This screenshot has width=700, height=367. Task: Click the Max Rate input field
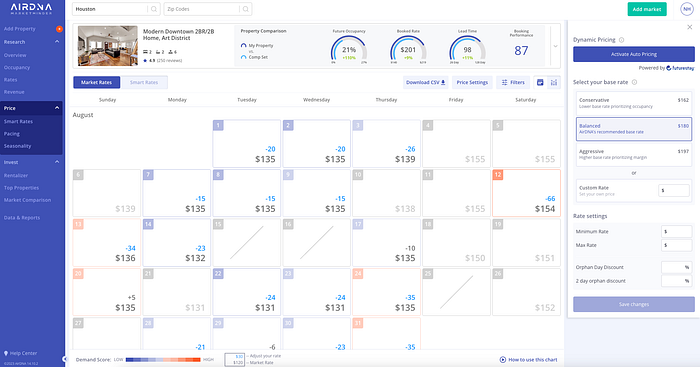coord(676,245)
